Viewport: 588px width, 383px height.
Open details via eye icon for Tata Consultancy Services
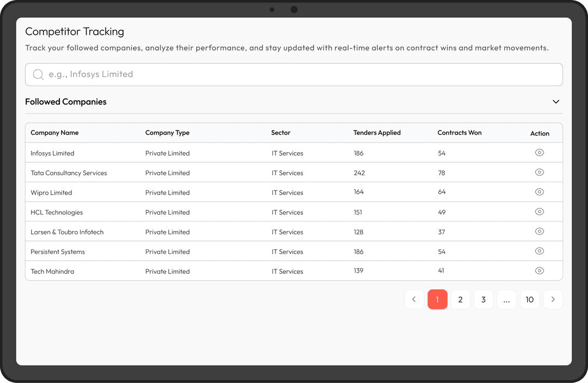[x=540, y=172]
